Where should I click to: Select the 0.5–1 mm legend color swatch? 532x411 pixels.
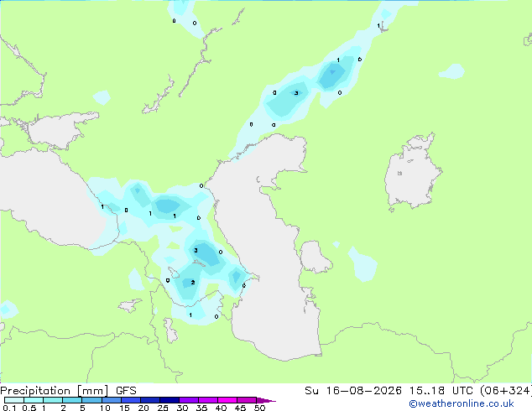(x=34, y=400)
